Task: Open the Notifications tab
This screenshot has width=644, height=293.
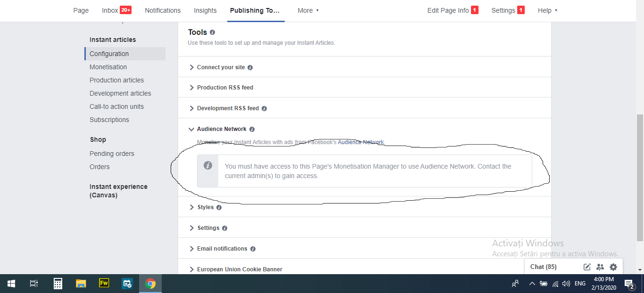Action: pos(163,10)
